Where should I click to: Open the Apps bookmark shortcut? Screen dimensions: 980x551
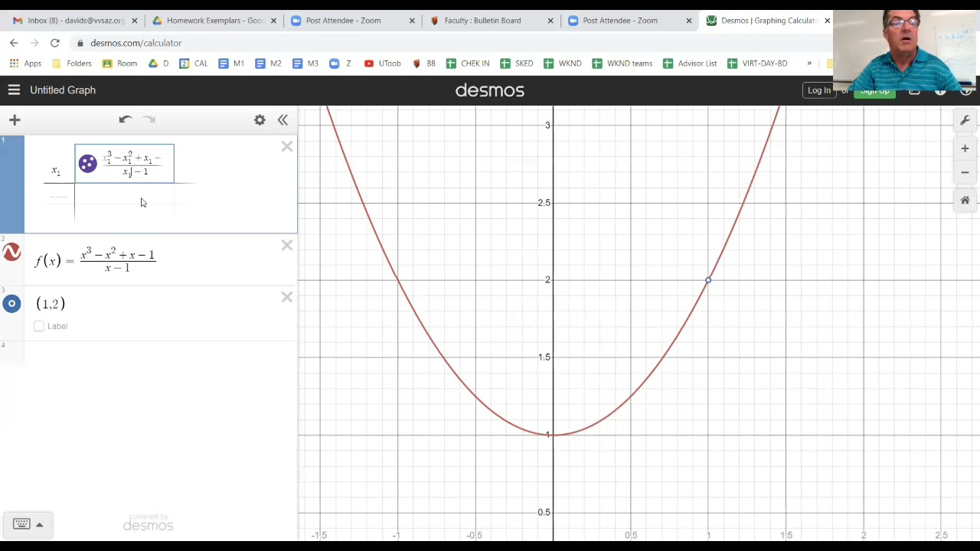pos(25,64)
